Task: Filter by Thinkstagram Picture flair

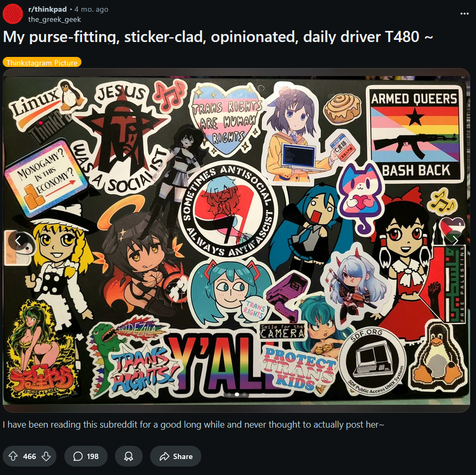Action: [42, 62]
